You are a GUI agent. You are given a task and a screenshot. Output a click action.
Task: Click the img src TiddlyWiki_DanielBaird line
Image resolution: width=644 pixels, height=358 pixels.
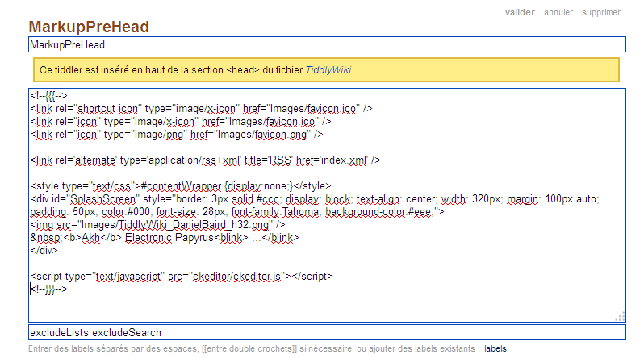pos(157,225)
